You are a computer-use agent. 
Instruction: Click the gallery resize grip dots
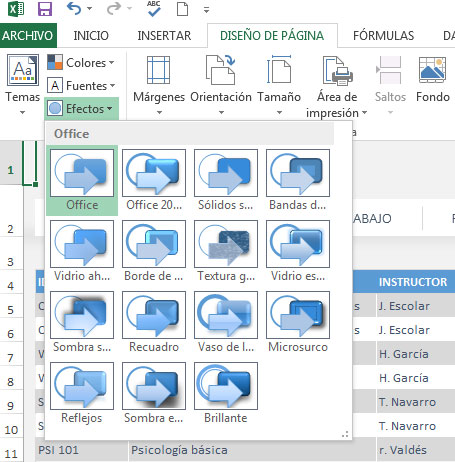(345, 434)
